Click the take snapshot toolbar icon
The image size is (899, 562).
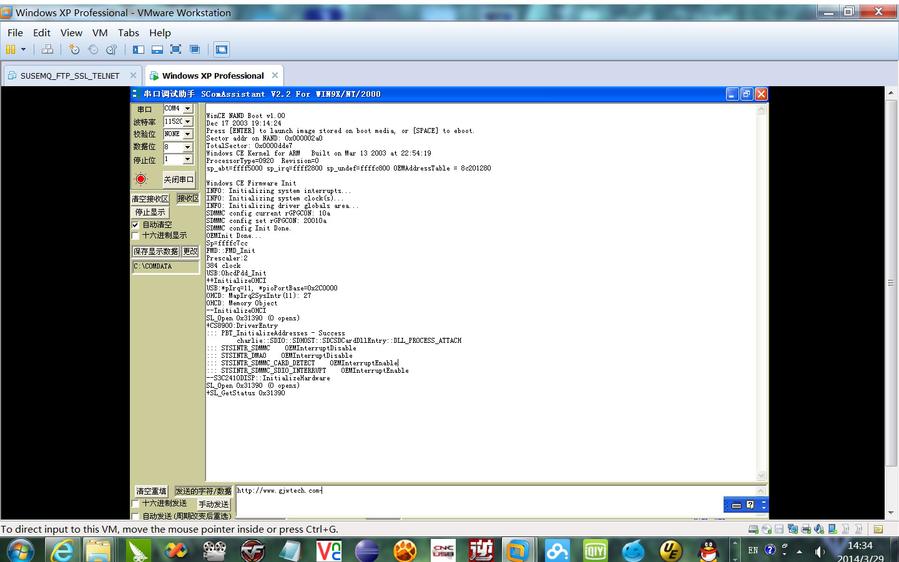point(74,49)
